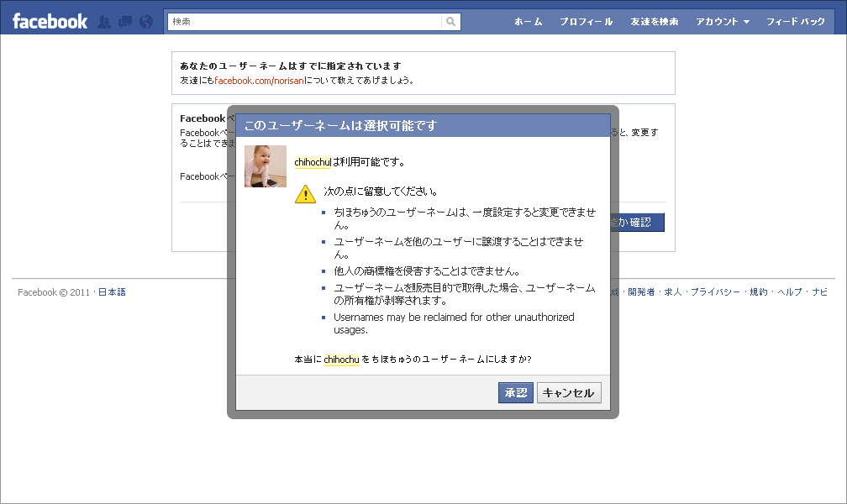Click the highlighted chihochu は利用可能です text
847x504 pixels.
(350, 162)
